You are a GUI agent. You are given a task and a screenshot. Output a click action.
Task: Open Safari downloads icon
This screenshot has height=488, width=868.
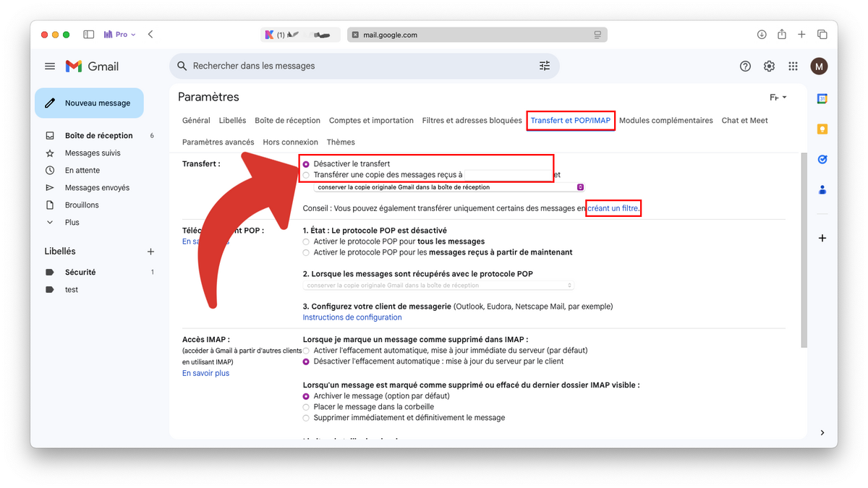pos(762,34)
